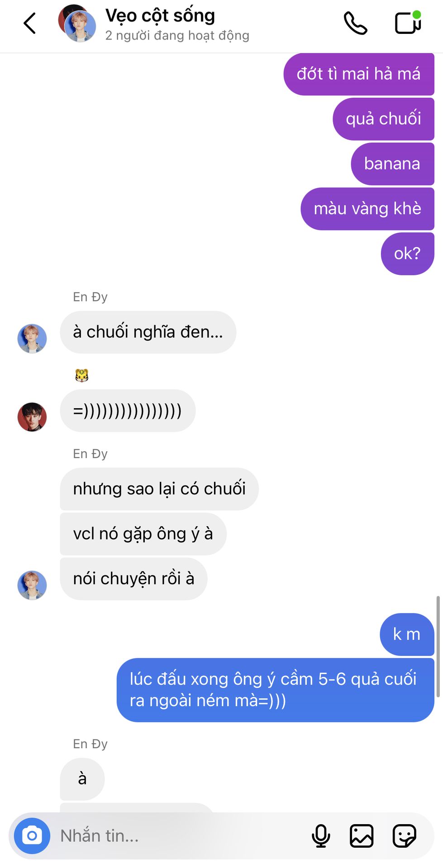Tap the back arrow icon
Viewport: 443px width, 868px height.
[29, 24]
